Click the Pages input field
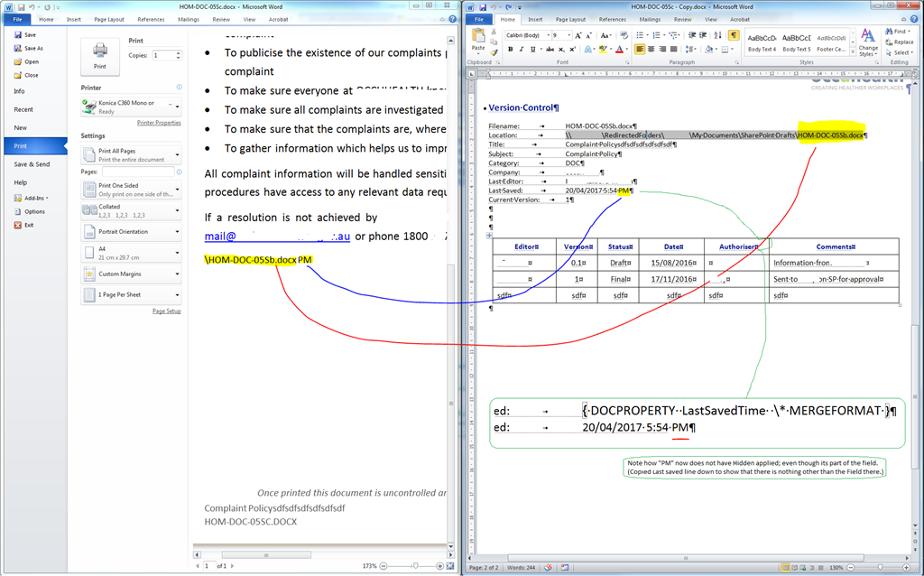The image size is (924, 576). [138, 172]
